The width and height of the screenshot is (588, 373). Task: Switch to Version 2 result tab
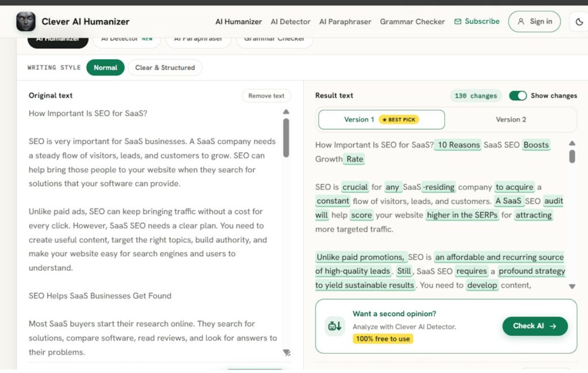point(510,119)
